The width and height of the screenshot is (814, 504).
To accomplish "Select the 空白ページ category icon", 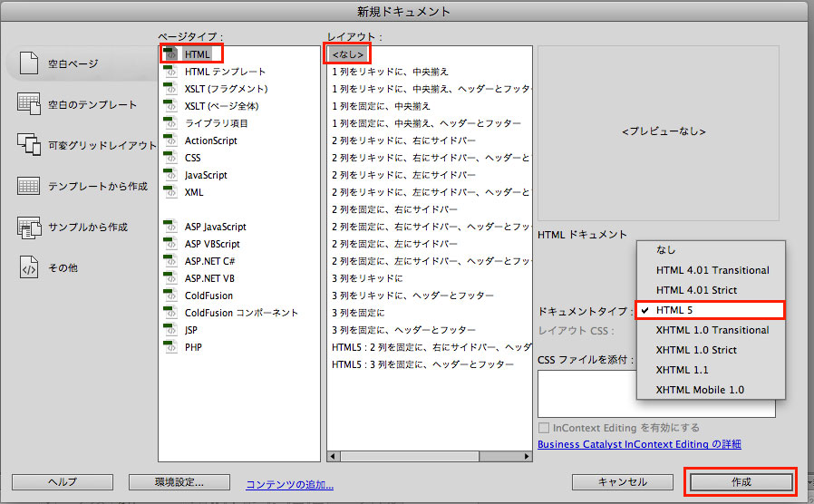I will pos(28,63).
